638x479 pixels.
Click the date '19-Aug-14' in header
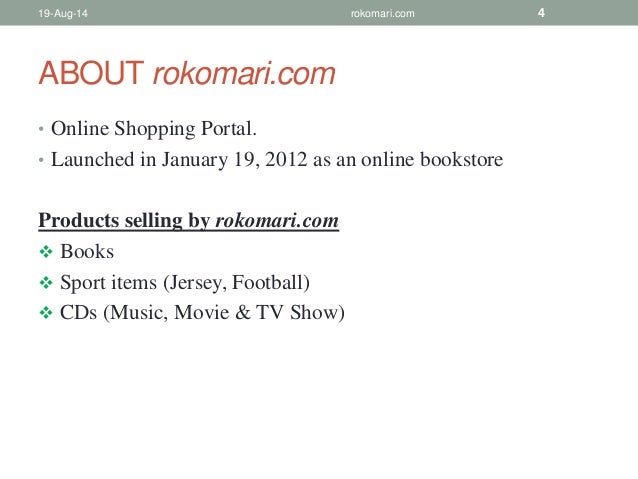pos(63,13)
